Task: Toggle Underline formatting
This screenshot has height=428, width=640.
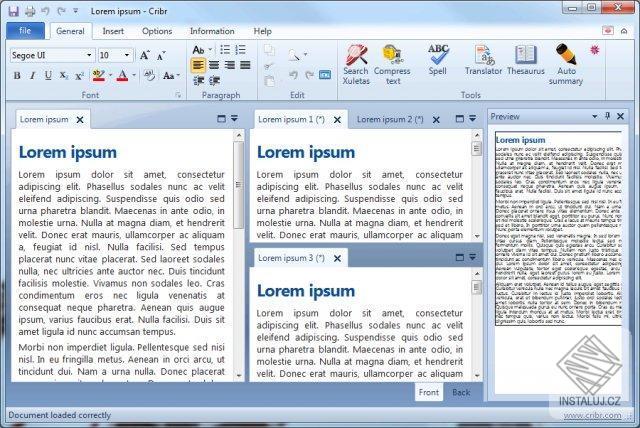Action: tap(48, 75)
